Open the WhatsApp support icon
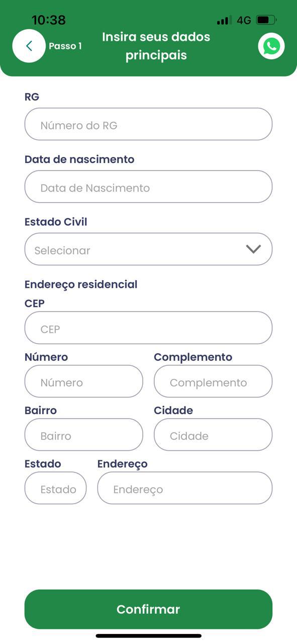Viewport: 297px width, 644px height. click(x=271, y=46)
